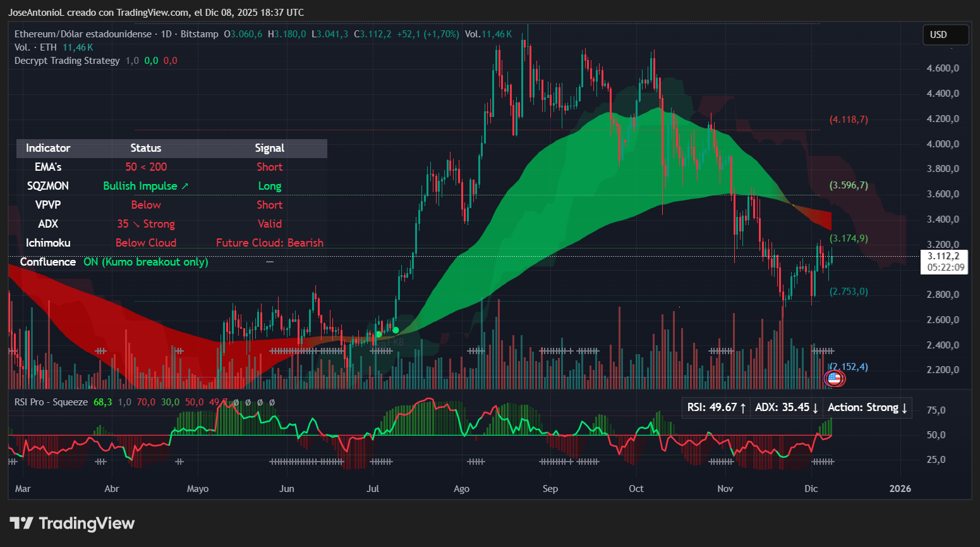Click the Vol. · ETH indicator legend

click(x=35, y=47)
